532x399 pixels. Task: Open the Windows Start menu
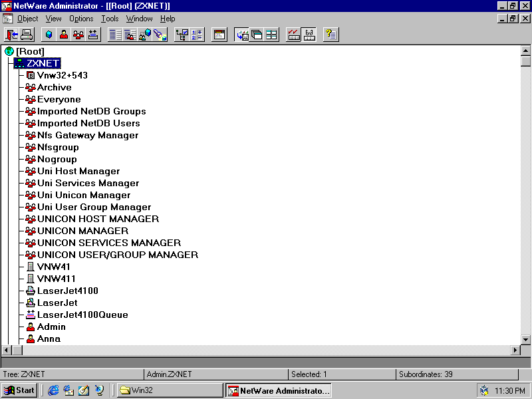(19, 390)
